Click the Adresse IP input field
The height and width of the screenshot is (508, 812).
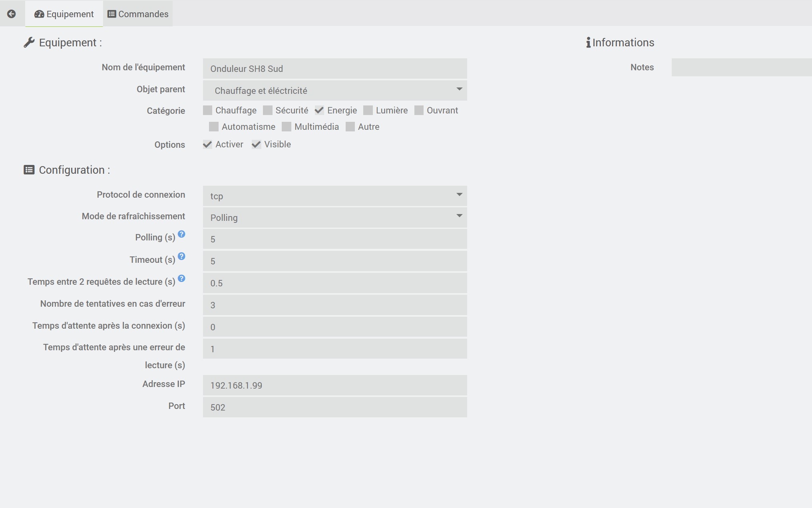[334, 385]
